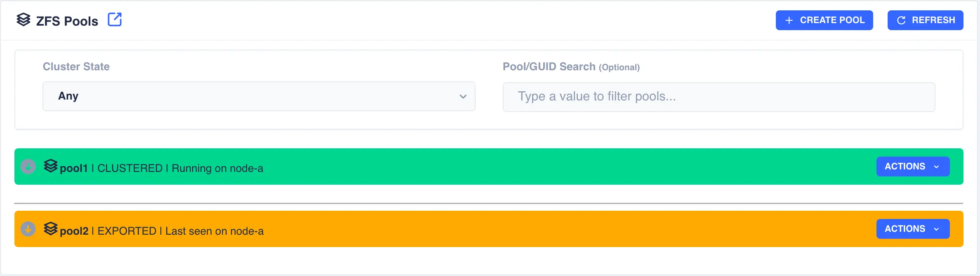Focus the Pool/GUID Search filter field
The height and width of the screenshot is (276, 980).
pos(719,97)
